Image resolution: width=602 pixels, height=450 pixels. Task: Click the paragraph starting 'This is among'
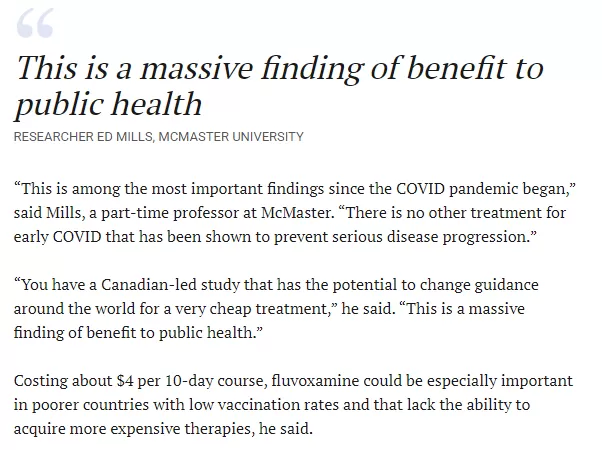pos(295,213)
